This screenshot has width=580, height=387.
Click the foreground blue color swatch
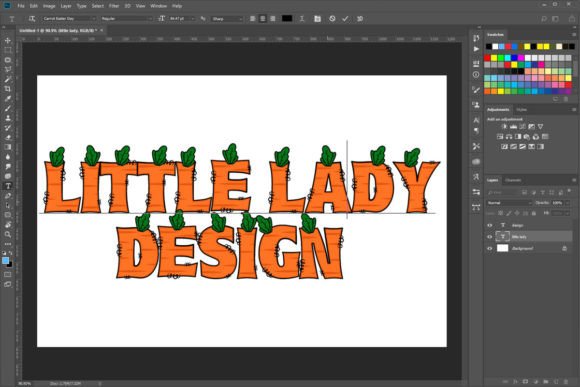coord(6,261)
